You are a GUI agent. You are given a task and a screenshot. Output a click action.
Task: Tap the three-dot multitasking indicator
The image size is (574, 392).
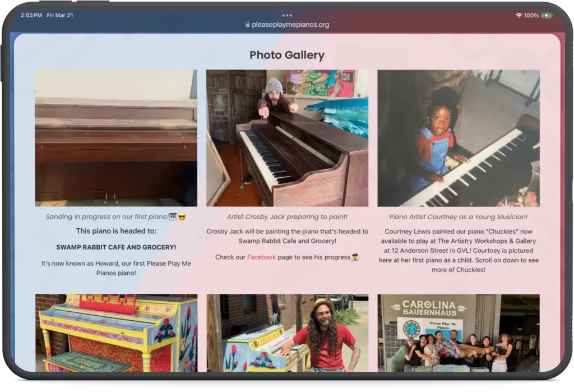[x=287, y=15]
